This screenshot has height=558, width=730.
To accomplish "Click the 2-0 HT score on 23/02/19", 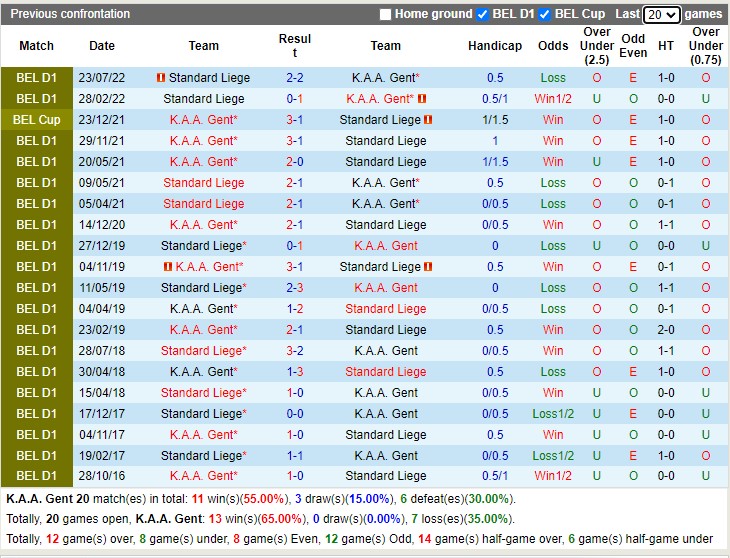I will [x=666, y=329].
